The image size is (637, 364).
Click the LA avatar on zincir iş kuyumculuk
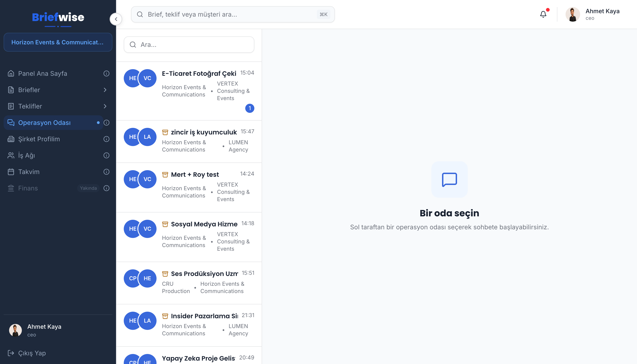[147, 137]
